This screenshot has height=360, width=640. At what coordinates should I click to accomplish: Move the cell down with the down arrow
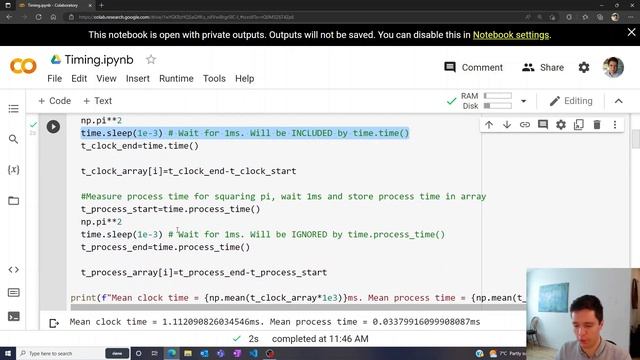click(x=507, y=125)
